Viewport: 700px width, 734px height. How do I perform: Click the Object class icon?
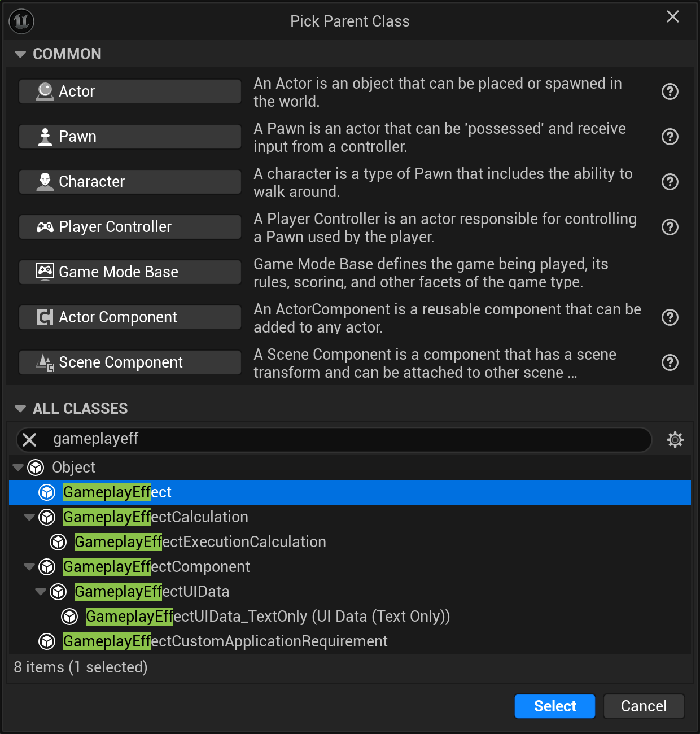[x=36, y=468]
